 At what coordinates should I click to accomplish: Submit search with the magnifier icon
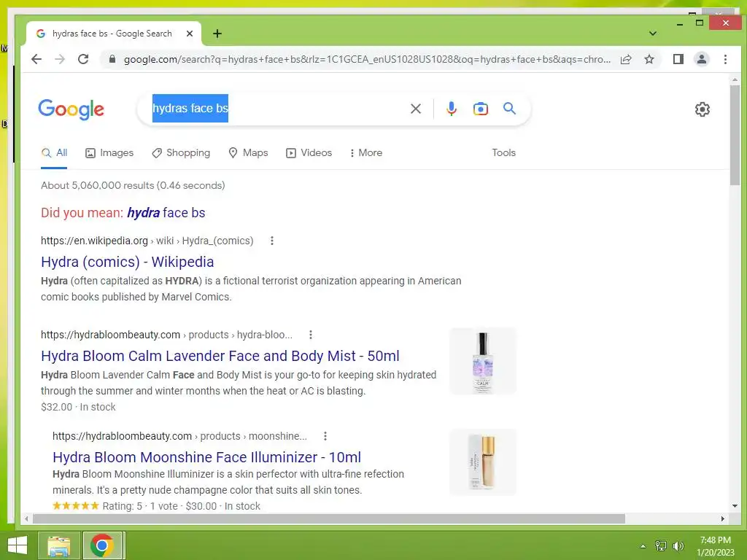[509, 109]
